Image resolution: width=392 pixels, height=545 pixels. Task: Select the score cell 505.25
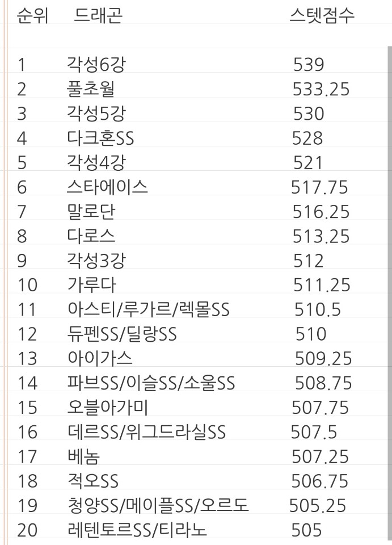coord(318,506)
